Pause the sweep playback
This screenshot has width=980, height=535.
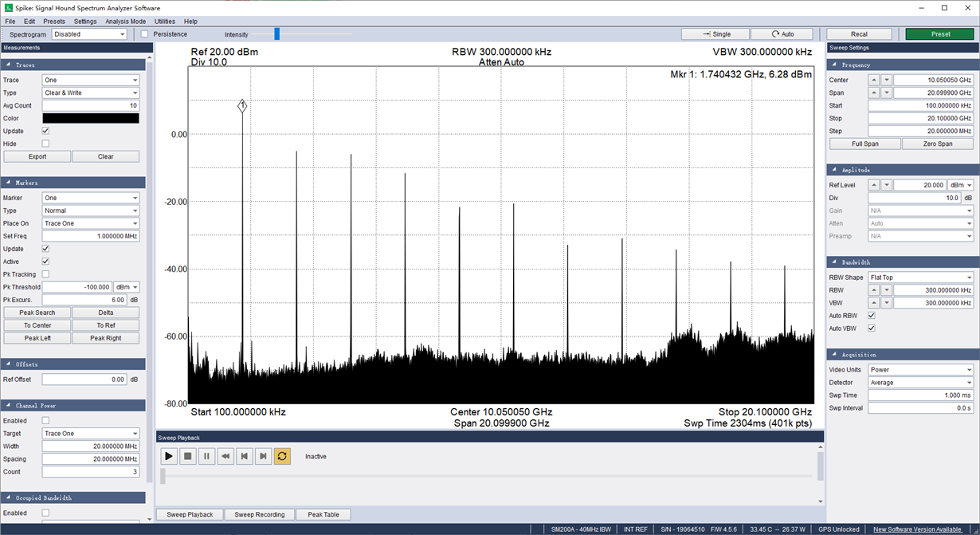206,456
